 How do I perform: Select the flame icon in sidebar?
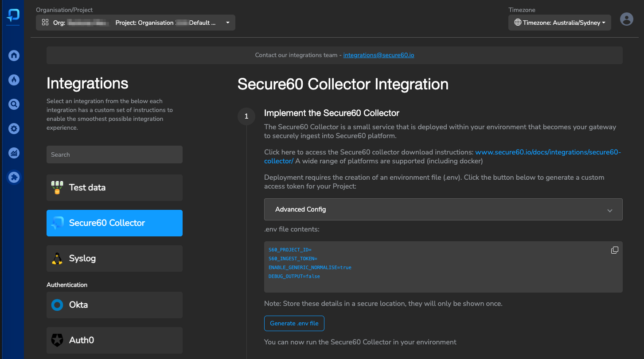(14, 80)
